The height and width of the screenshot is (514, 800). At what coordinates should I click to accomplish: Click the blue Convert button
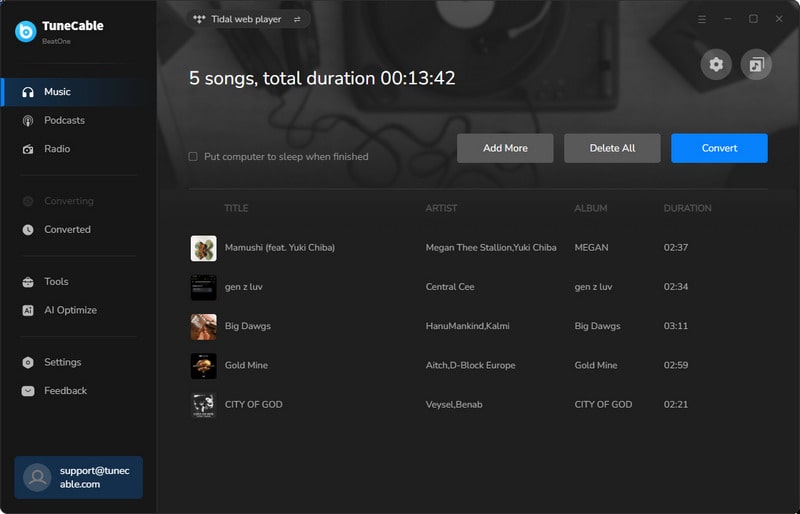pos(719,148)
